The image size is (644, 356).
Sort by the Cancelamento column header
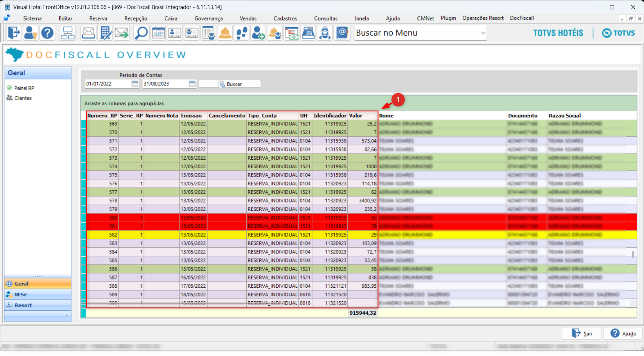[227, 115]
